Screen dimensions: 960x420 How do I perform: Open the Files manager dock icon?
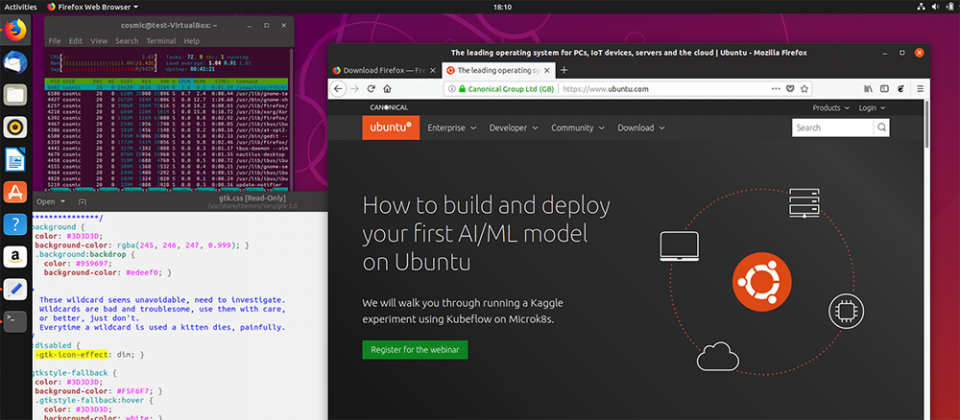pos(15,95)
